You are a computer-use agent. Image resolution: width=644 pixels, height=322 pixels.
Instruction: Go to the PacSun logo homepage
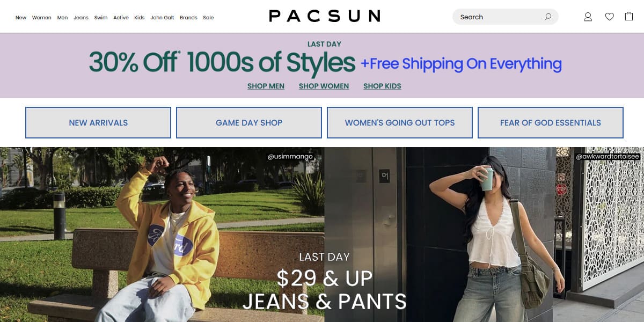[325, 16]
